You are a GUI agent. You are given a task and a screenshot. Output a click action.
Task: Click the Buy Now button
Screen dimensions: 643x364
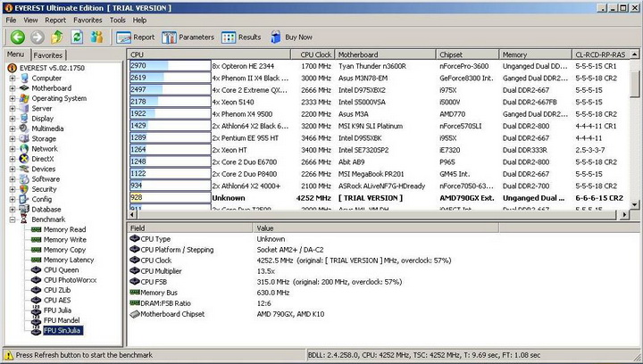pos(291,37)
